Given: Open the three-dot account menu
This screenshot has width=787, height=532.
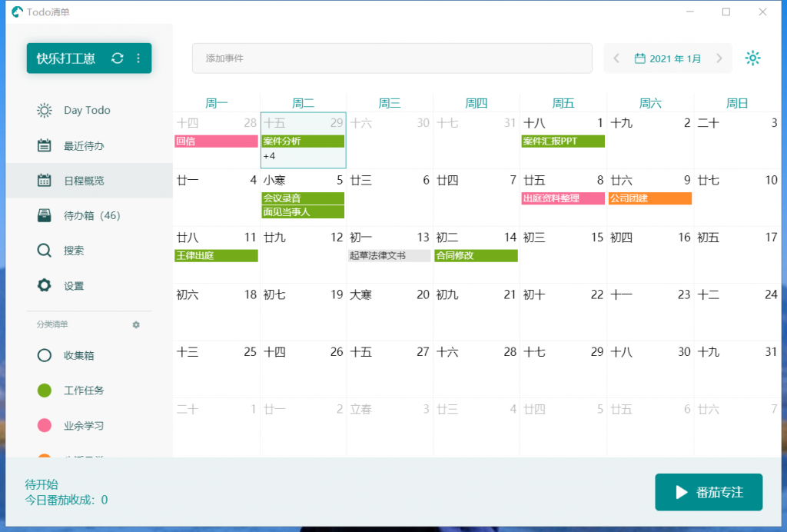Looking at the screenshot, I should 138,58.
